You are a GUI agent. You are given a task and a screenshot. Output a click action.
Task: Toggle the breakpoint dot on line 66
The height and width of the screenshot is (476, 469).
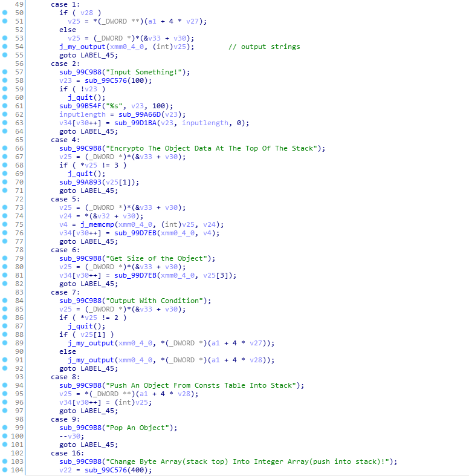(5, 148)
